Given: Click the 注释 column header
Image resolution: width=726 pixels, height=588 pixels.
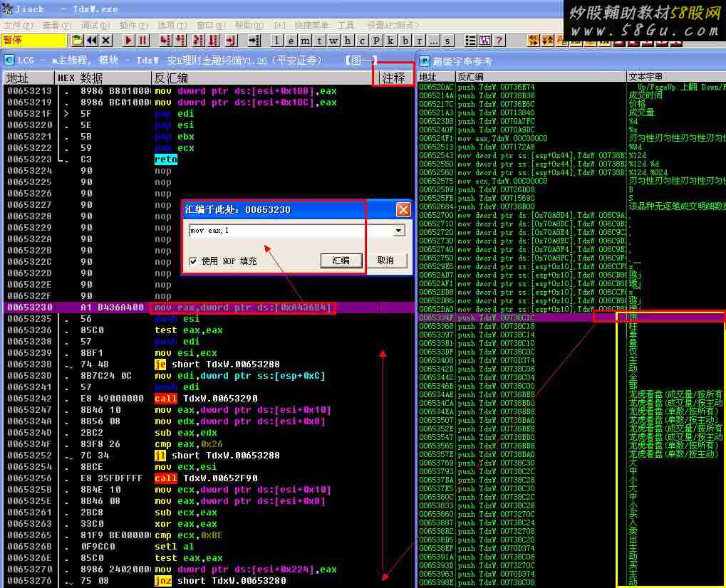Looking at the screenshot, I should pyautogui.click(x=393, y=78).
